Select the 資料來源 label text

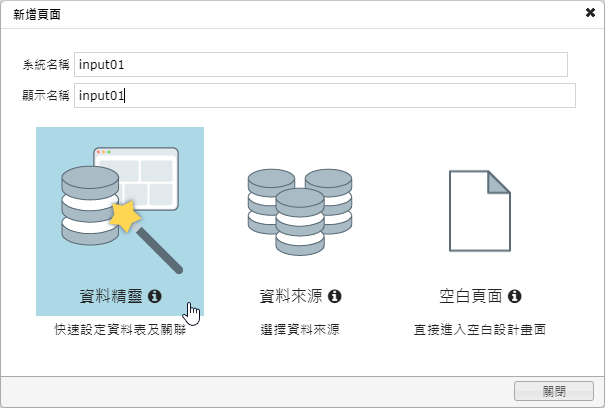[291, 297]
